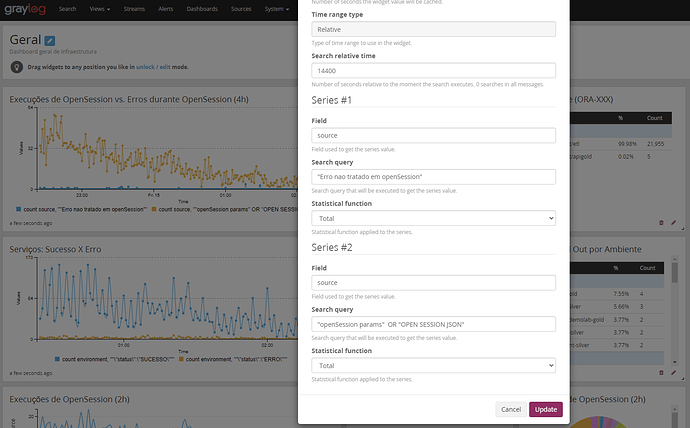Open Series #2 Statistical function dropdown
Viewport: 690px width, 428px height.
[x=433, y=366]
